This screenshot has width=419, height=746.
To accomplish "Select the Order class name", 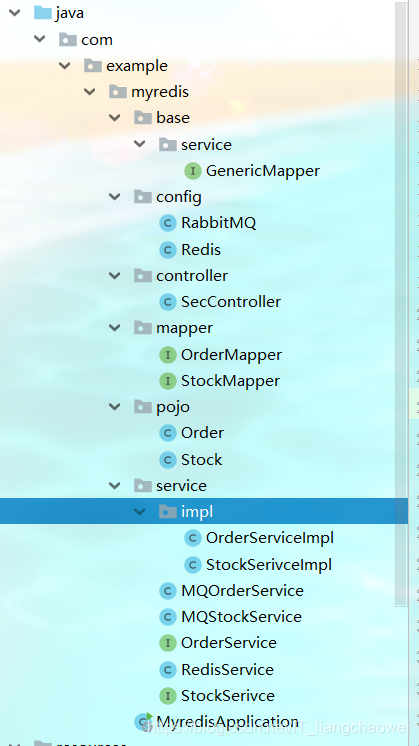I will tap(202, 433).
